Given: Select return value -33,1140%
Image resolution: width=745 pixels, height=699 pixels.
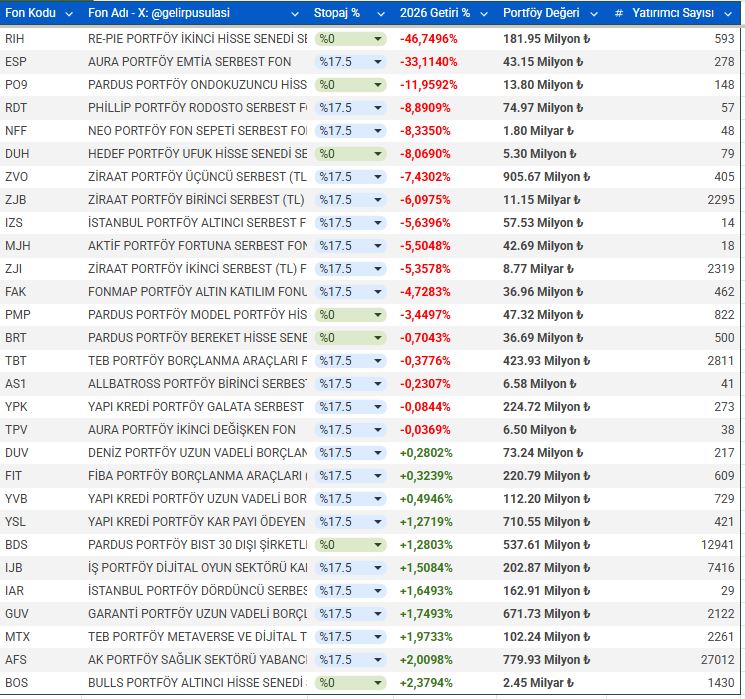Looking at the screenshot, I should click(429, 62).
